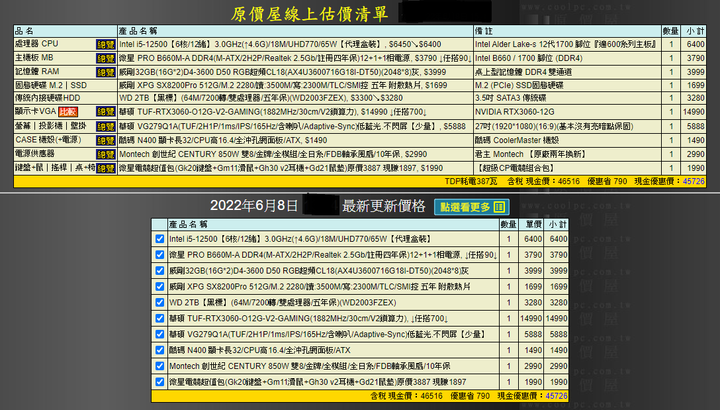Open 總覽 button in 顯示卡VGA row
This screenshot has width=720, height=410.
coord(106,112)
